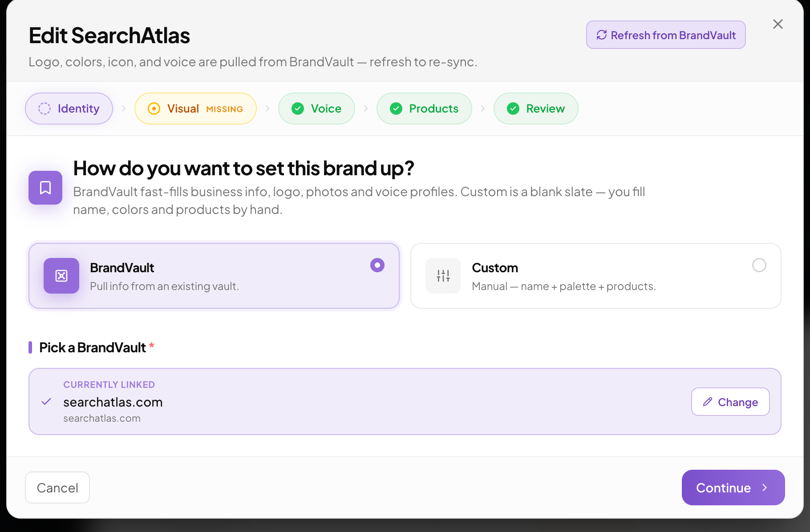810x532 pixels.
Task: Switch to the Voice step
Action: (x=316, y=109)
